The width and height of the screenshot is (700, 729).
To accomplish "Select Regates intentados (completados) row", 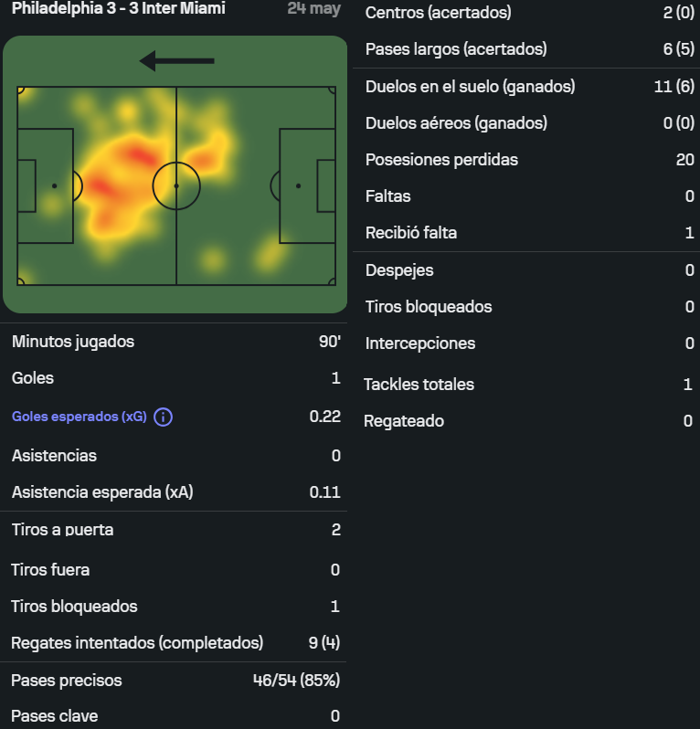I will pos(175,643).
